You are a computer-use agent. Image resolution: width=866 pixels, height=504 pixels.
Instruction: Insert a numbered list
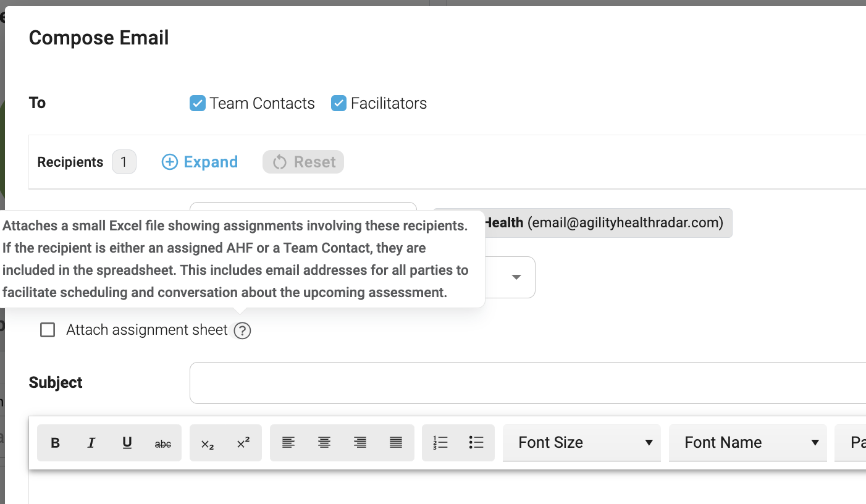440,443
